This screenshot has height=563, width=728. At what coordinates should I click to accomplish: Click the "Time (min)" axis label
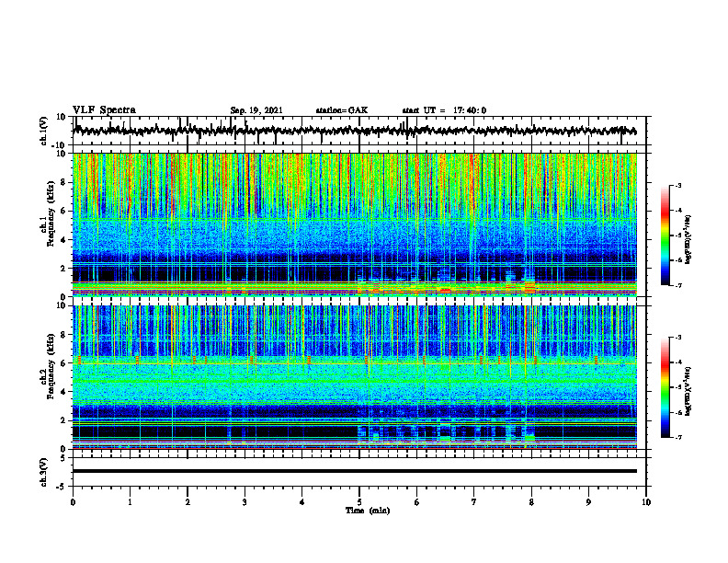click(x=368, y=511)
